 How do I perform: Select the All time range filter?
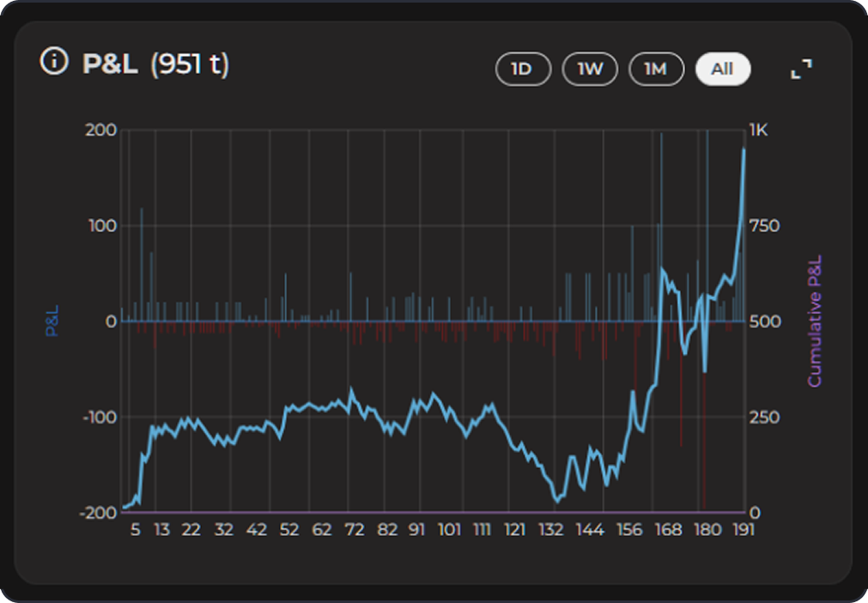722,70
